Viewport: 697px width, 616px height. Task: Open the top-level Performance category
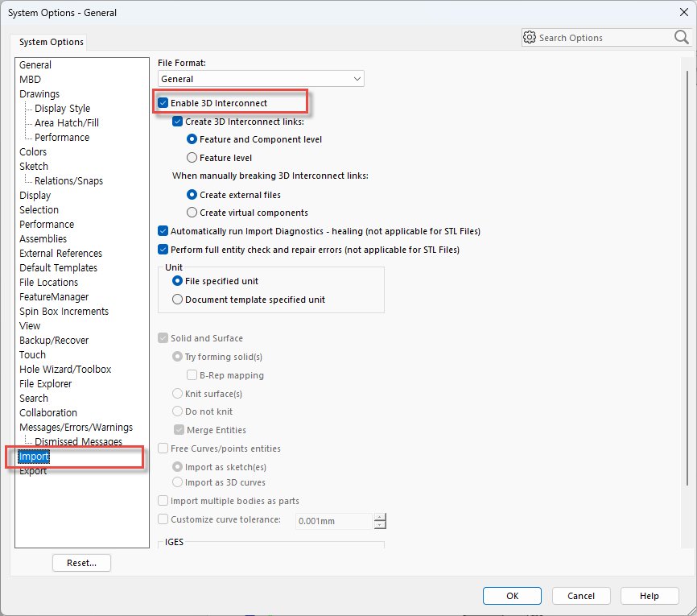coord(47,224)
